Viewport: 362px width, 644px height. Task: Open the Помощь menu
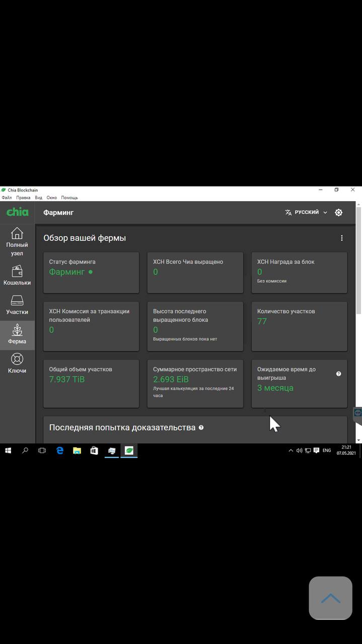click(x=69, y=198)
